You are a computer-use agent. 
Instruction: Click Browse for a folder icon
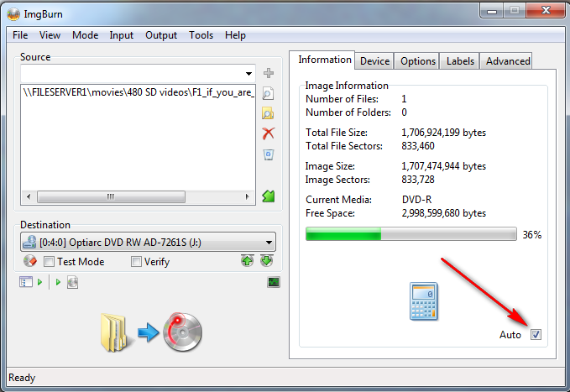pyautogui.click(x=268, y=114)
